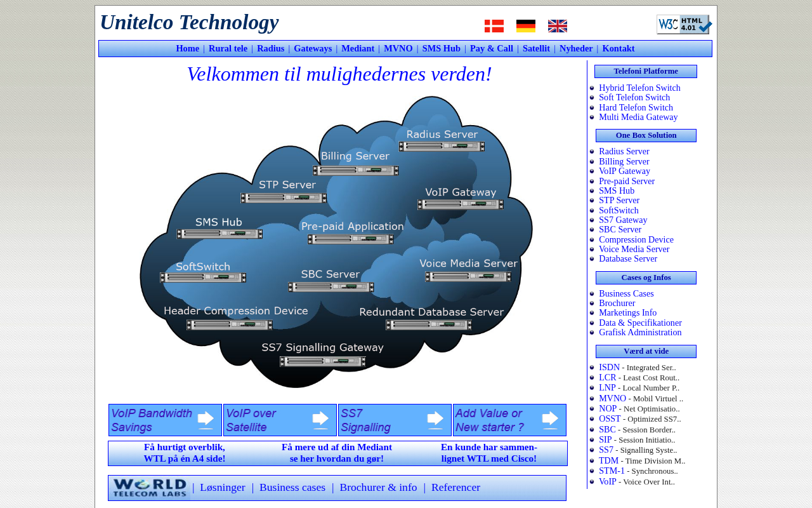Open Referencer in the footer bar
The width and height of the screenshot is (812, 508).
point(455,488)
